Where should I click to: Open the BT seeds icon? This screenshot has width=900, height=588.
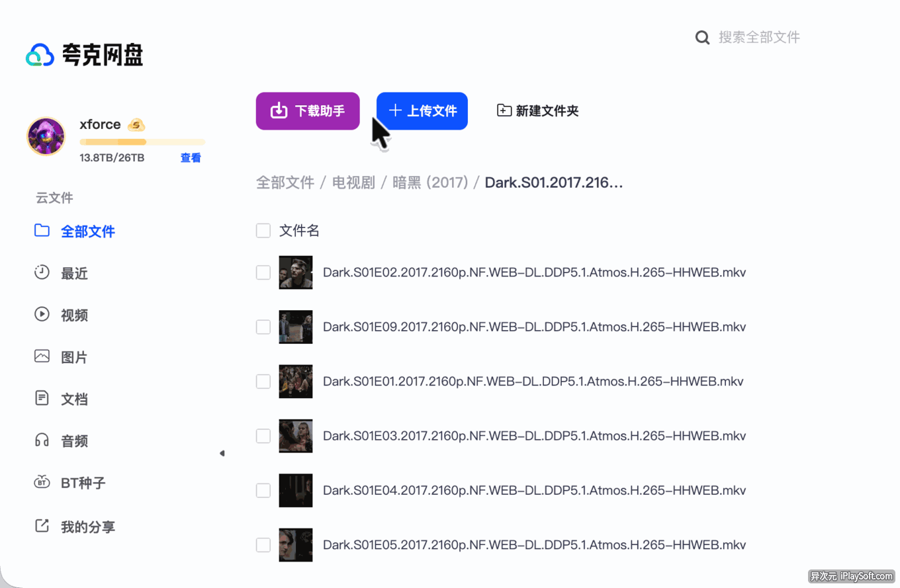click(x=42, y=482)
